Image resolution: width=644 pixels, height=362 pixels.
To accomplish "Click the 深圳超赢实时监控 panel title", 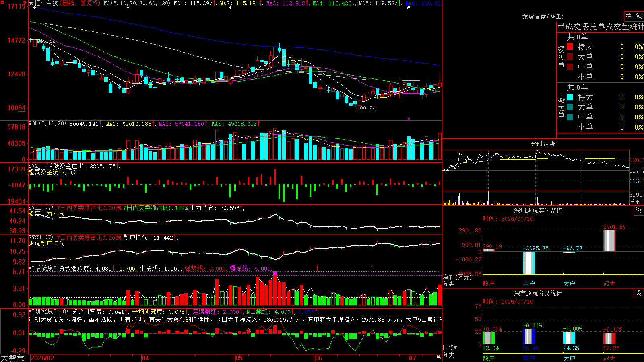I will [x=538, y=210].
